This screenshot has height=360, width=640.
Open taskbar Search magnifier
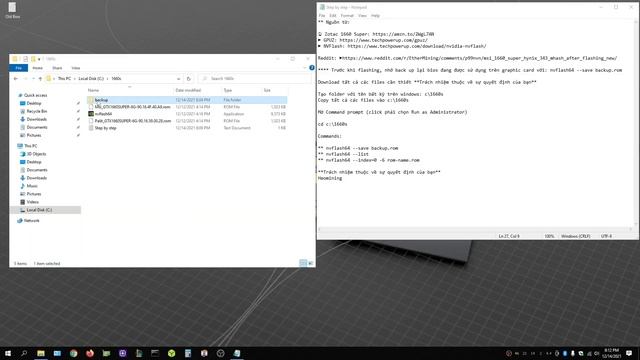24,353
